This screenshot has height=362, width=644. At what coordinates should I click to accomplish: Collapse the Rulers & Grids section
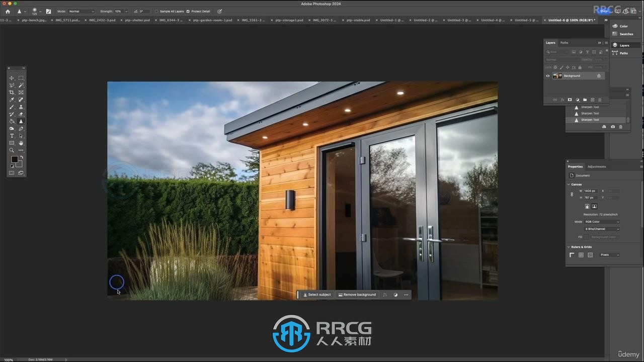pos(569,247)
